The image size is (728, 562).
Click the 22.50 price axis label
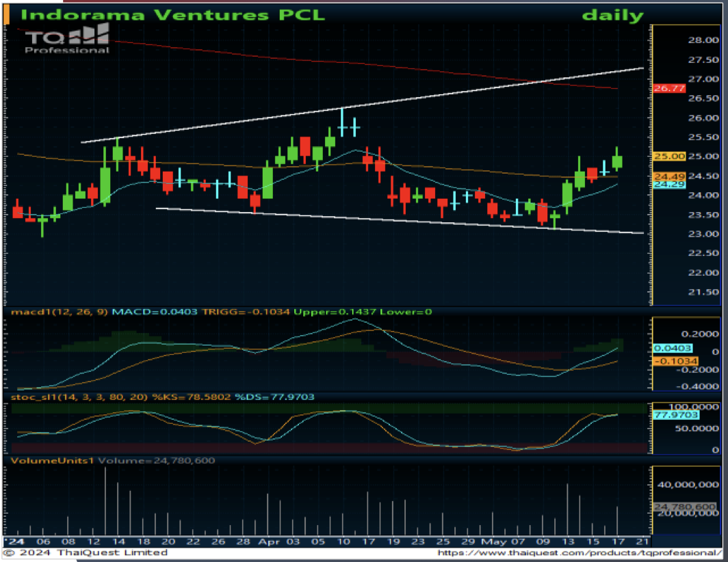click(x=703, y=253)
